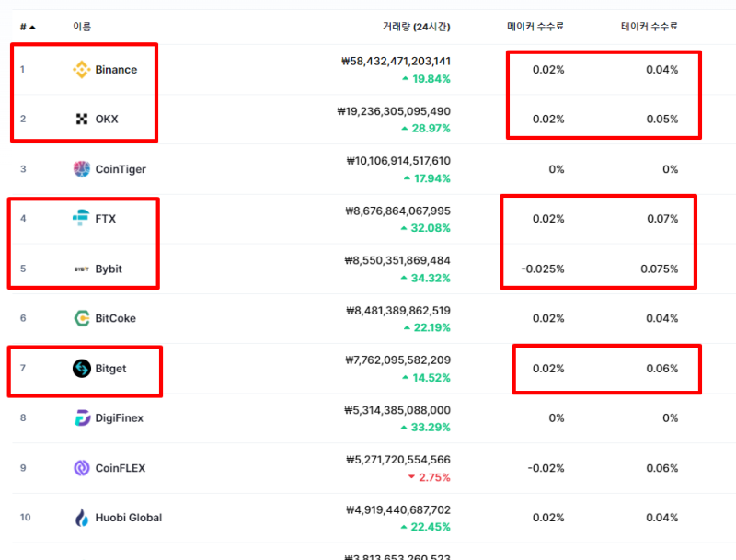
Task: Select FTX taker fee 0.07%
Action: 662,219
